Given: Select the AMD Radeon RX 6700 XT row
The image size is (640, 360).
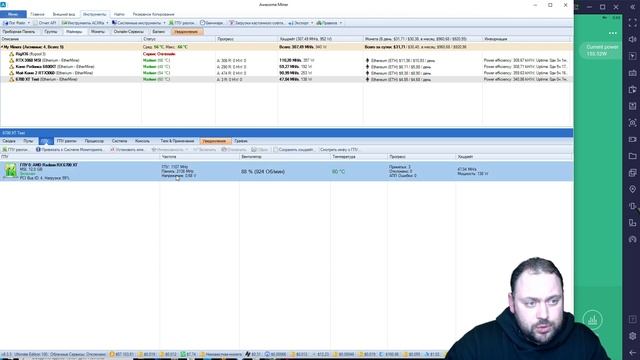Looking at the screenshot, I should coord(287,171).
